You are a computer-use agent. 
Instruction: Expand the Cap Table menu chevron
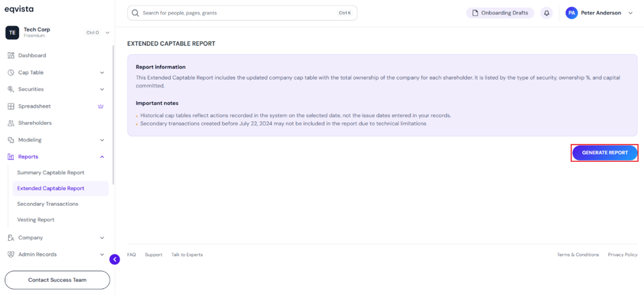[102, 73]
